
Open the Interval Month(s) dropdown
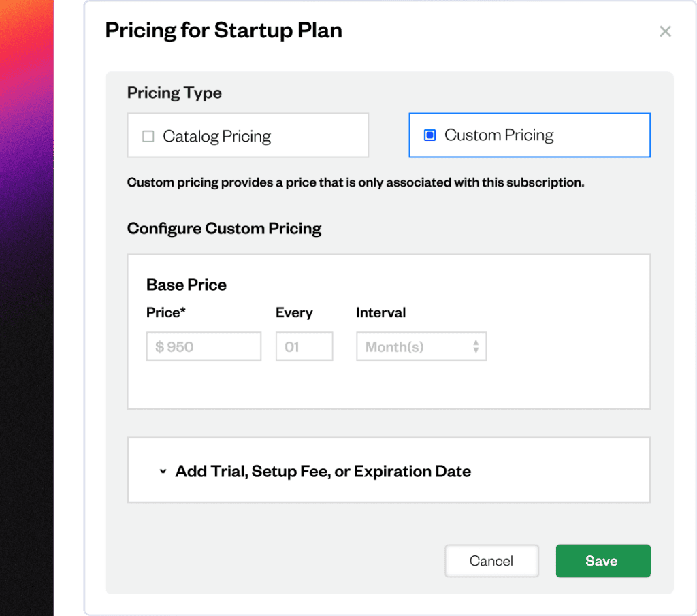click(x=421, y=346)
